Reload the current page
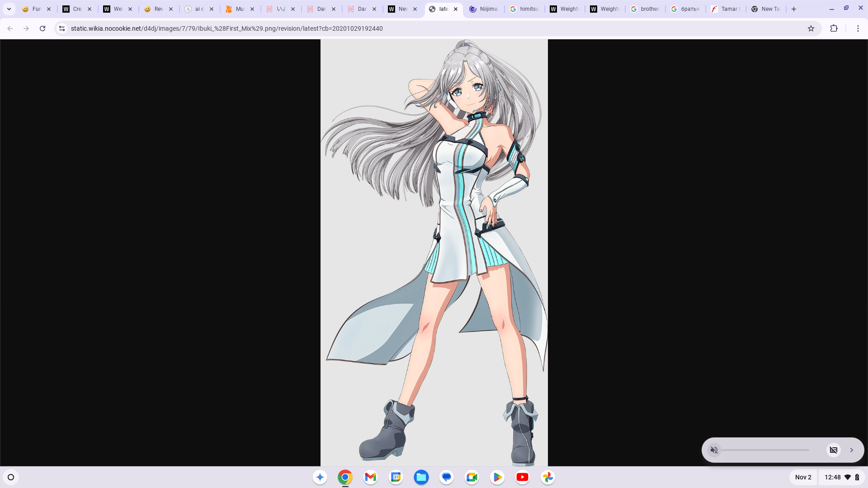The height and width of the screenshot is (488, 868). point(42,28)
